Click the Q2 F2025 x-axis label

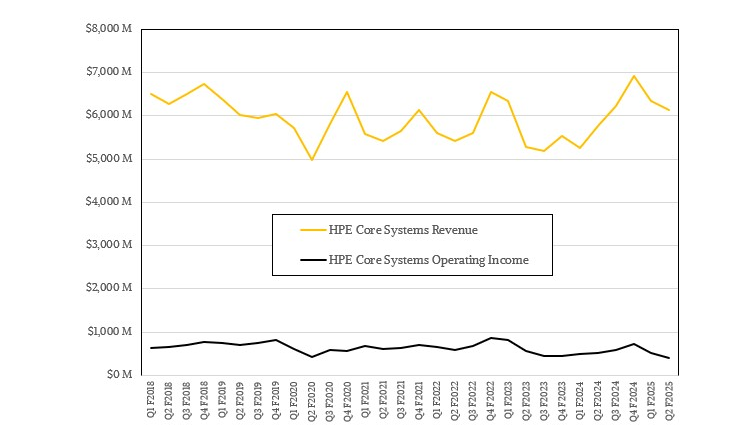click(x=671, y=402)
